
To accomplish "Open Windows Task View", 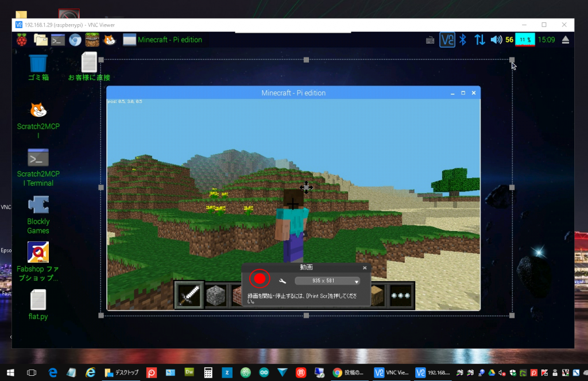I will tap(32, 372).
